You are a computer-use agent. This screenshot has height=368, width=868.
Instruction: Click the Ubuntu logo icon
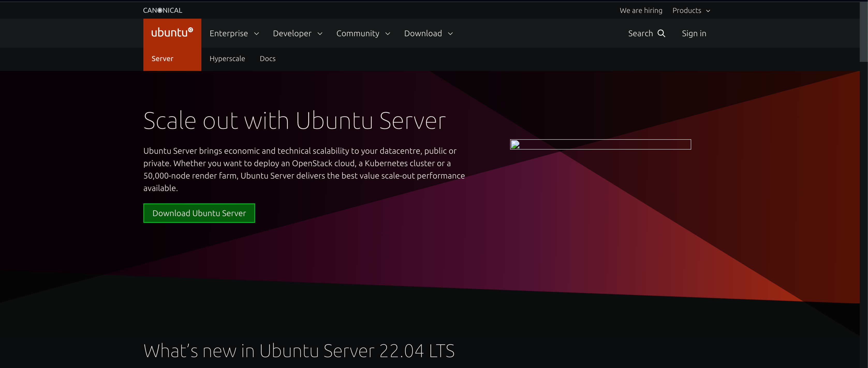172,33
